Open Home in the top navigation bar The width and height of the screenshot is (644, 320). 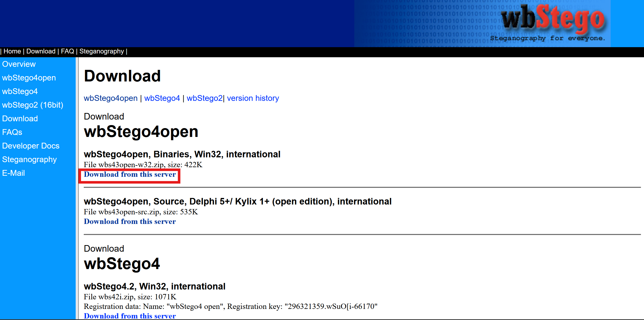12,51
